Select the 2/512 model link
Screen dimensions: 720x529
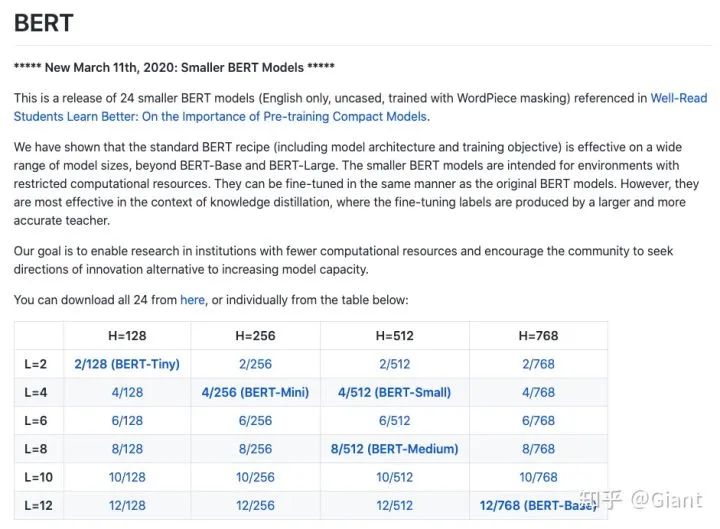(394, 364)
